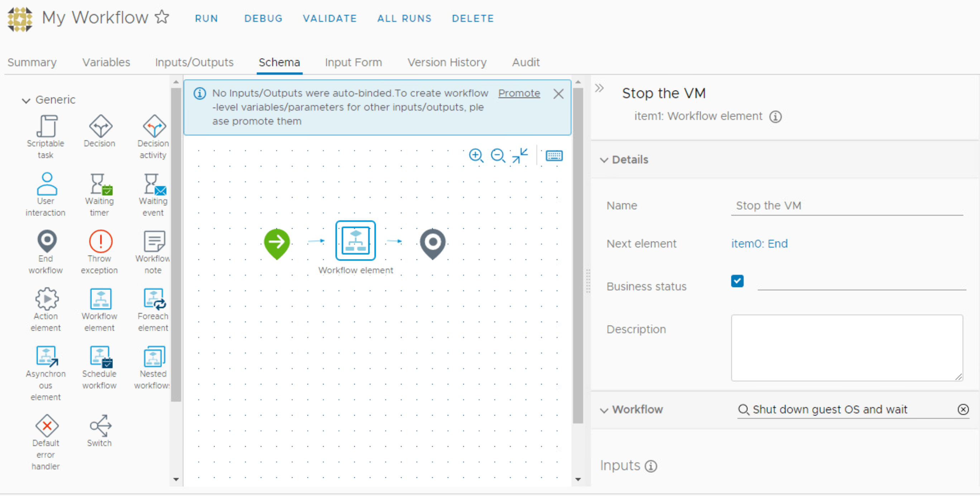Click palette scrollbar down arrow

coord(176,480)
